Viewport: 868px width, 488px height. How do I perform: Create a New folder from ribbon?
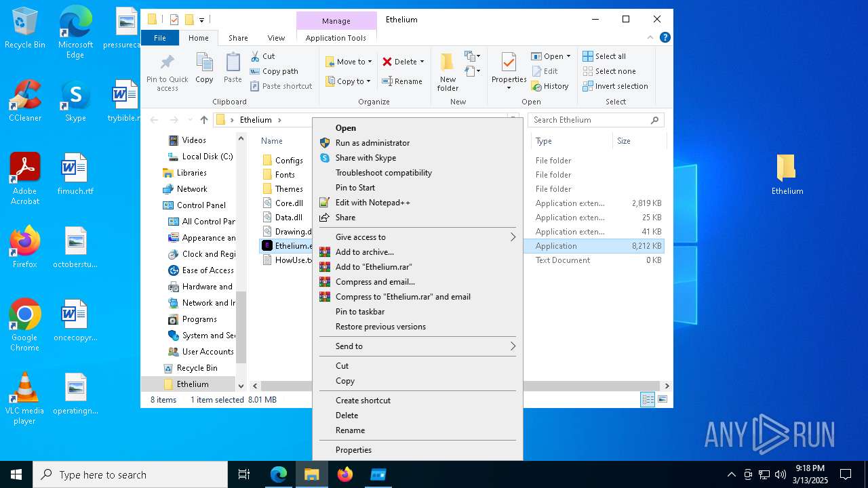point(448,72)
